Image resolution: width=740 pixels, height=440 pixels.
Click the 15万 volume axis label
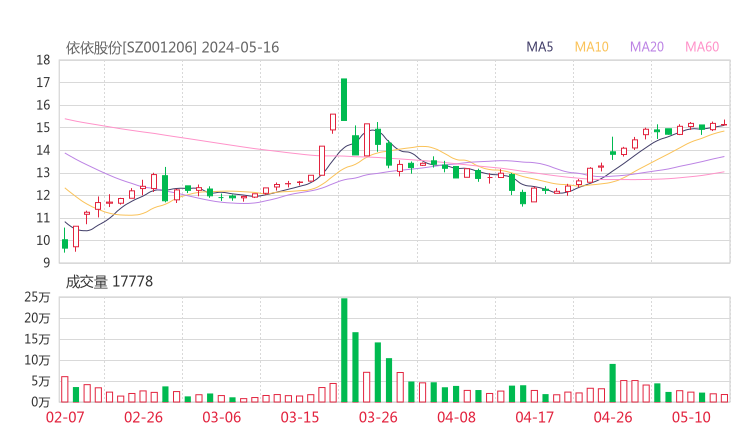click(x=37, y=339)
